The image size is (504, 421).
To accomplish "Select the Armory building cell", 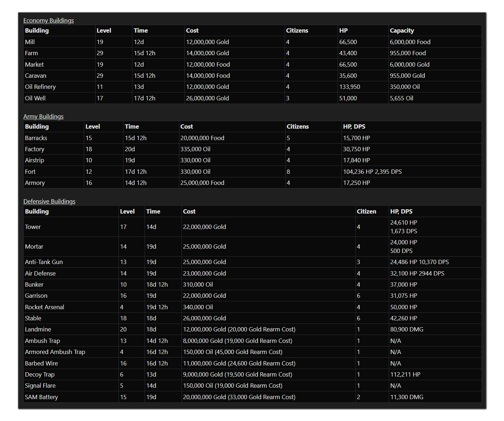I will pos(54,183).
